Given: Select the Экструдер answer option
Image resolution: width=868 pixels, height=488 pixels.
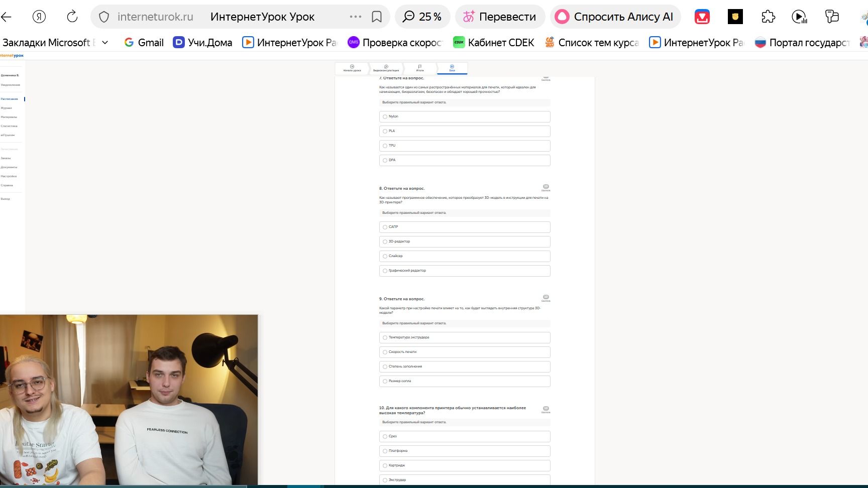Looking at the screenshot, I should (465, 480).
